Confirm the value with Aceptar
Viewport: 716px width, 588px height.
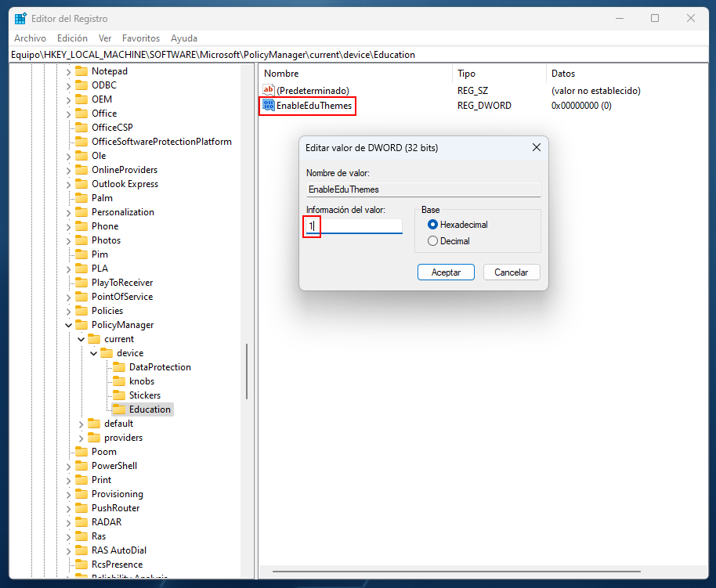[446, 272]
